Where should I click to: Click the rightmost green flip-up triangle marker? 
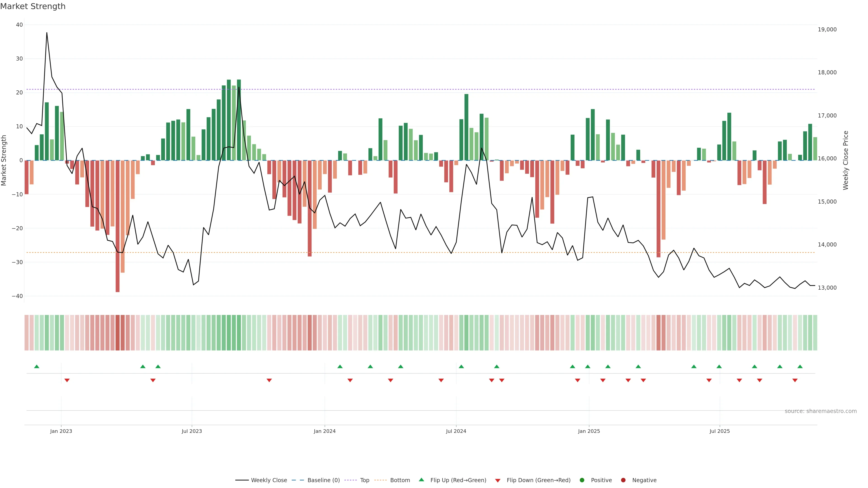tap(800, 366)
